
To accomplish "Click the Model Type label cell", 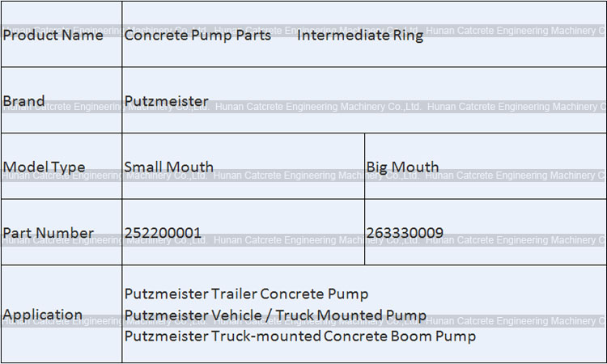I will (x=44, y=167).
